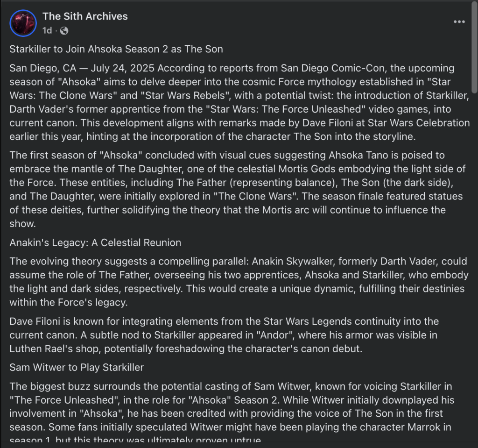Open the post options three-dot menu
The width and height of the screenshot is (478, 448).
click(x=459, y=21)
